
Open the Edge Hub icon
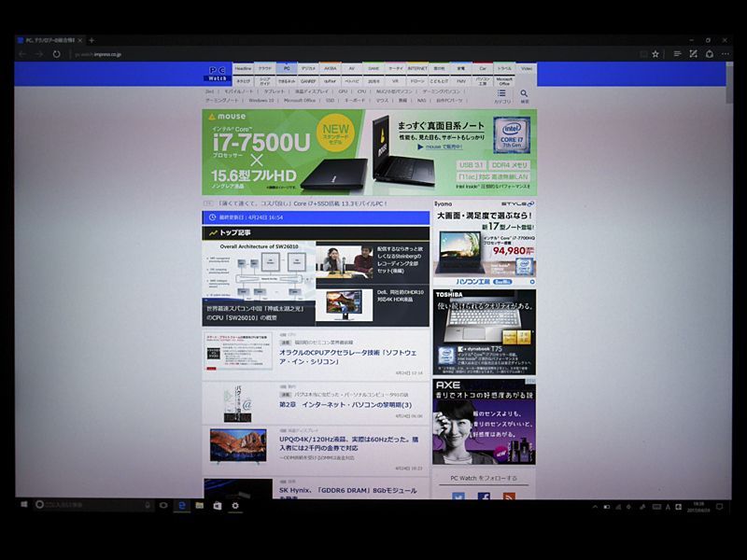click(x=677, y=54)
